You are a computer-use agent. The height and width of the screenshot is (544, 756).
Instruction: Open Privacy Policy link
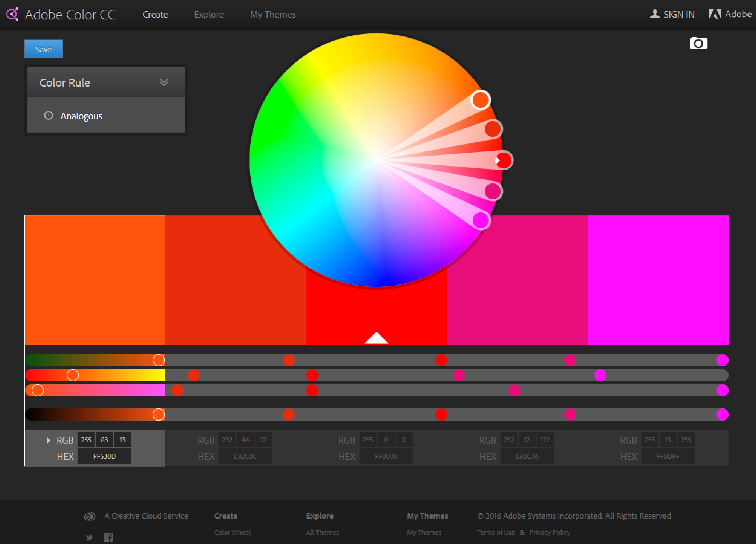pyautogui.click(x=550, y=532)
